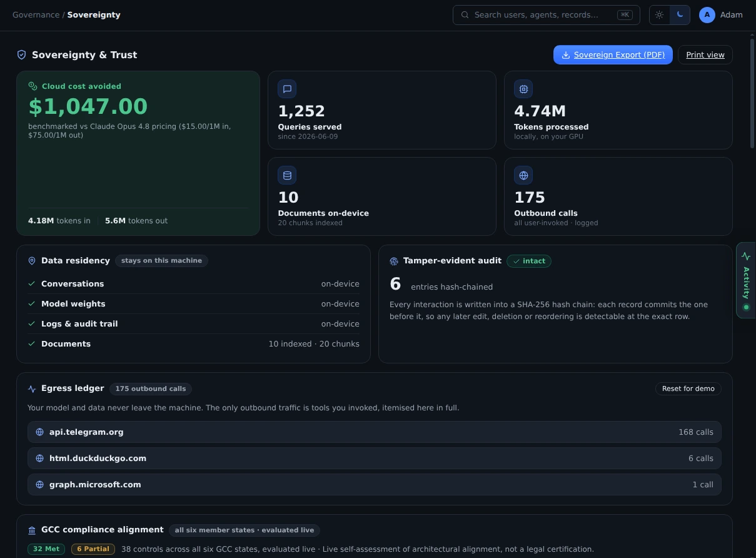Open Print view
This screenshot has height=558, width=756.
[705, 55]
